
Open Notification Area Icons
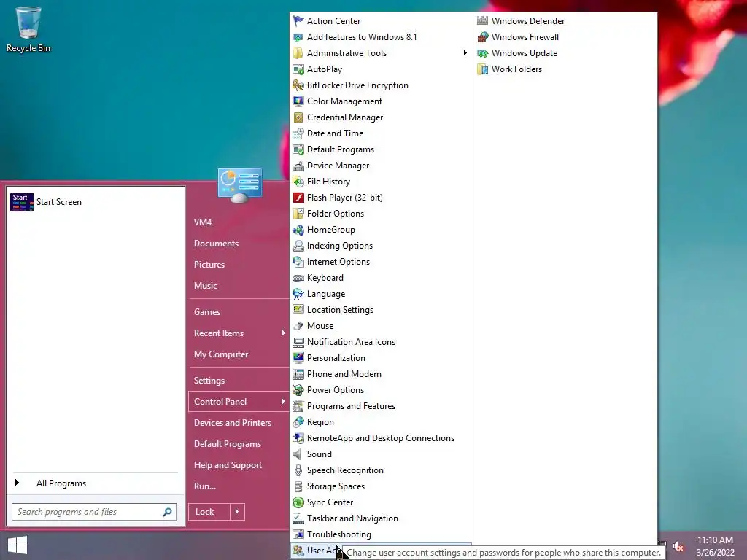point(351,342)
